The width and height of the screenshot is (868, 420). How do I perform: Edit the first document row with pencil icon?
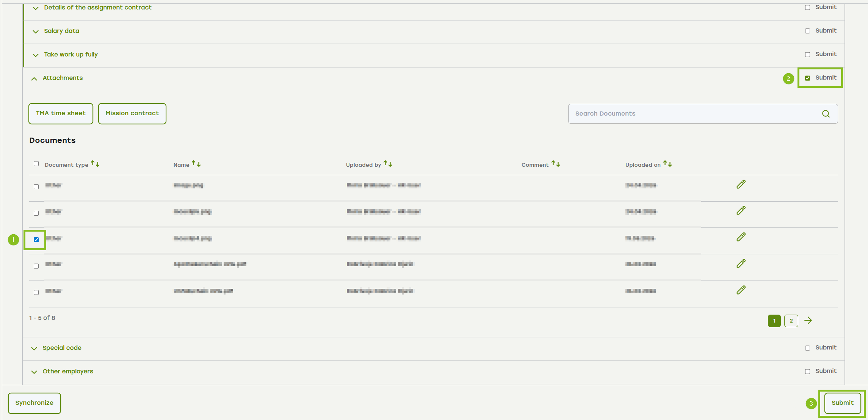coord(741,184)
